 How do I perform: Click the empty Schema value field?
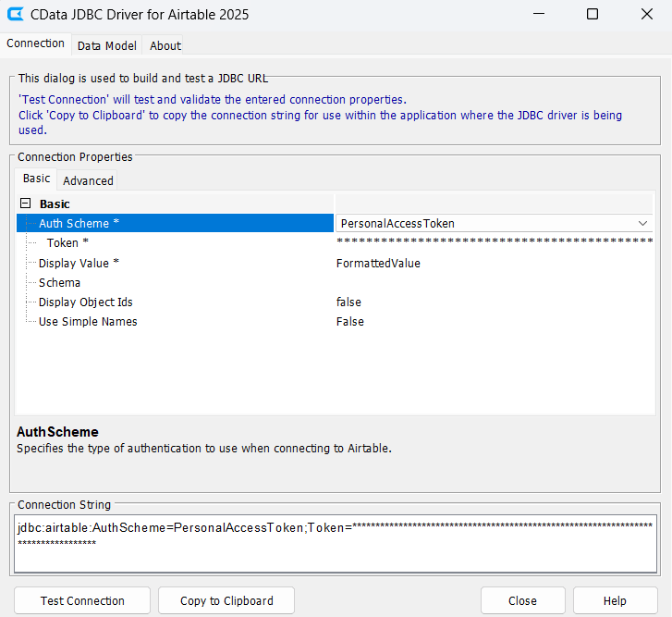click(x=494, y=282)
